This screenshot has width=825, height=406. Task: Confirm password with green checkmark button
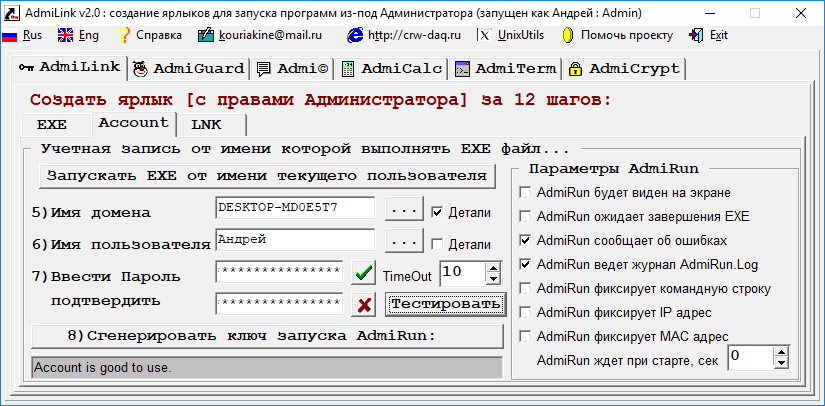(x=363, y=274)
